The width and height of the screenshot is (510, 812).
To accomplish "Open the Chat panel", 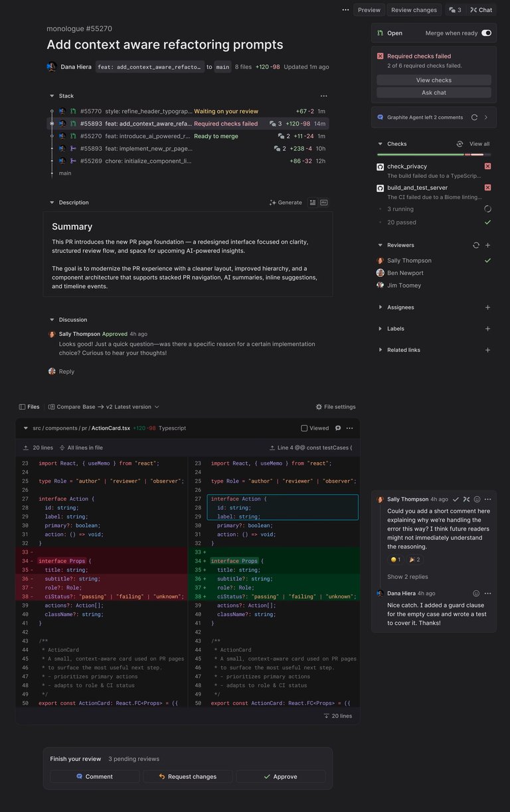I will pos(481,10).
